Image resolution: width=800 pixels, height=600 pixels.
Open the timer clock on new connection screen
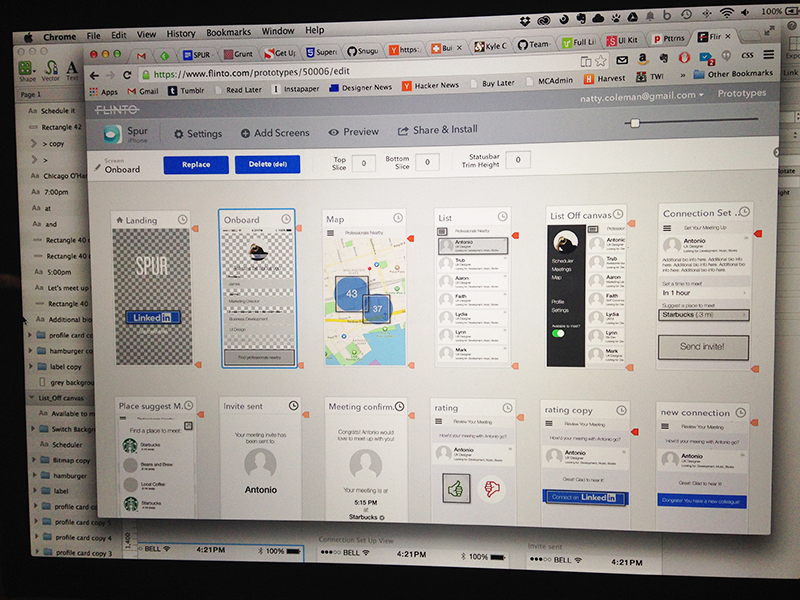741,412
